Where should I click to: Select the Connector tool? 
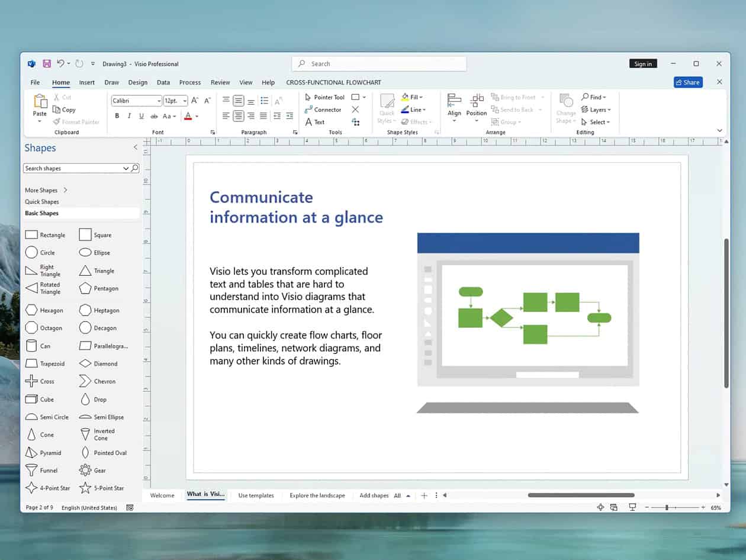323,110
